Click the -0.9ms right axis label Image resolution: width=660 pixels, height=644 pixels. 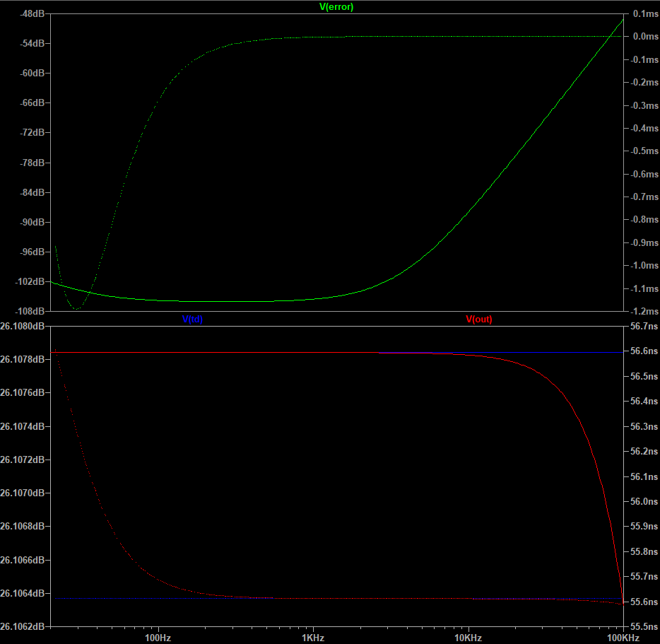click(644, 242)
